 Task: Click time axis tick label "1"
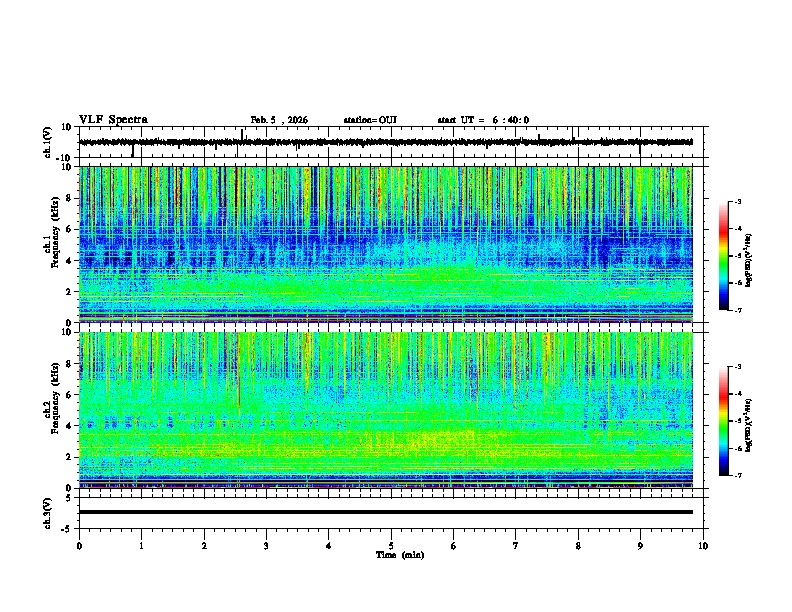(142, 545)
